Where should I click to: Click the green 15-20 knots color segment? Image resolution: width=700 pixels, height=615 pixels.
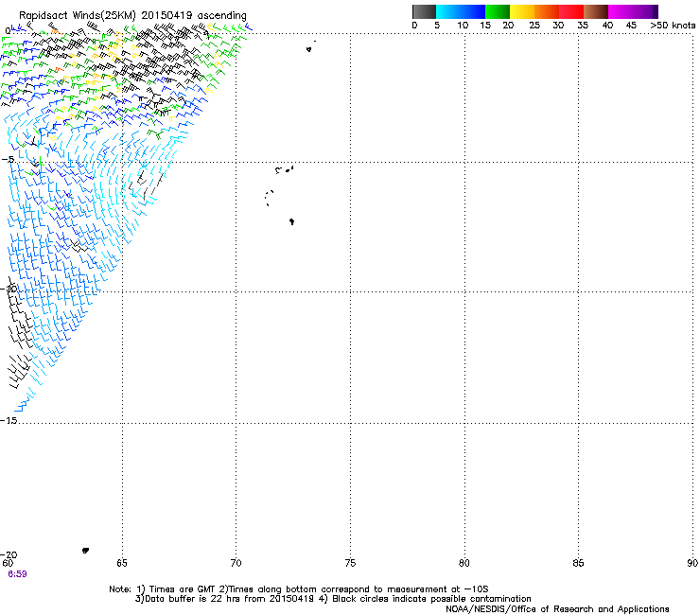click(498, 11)
